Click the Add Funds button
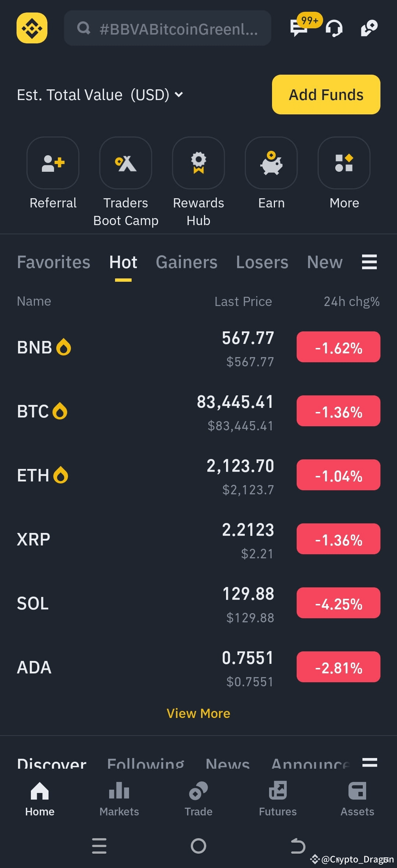 [326, 95]
